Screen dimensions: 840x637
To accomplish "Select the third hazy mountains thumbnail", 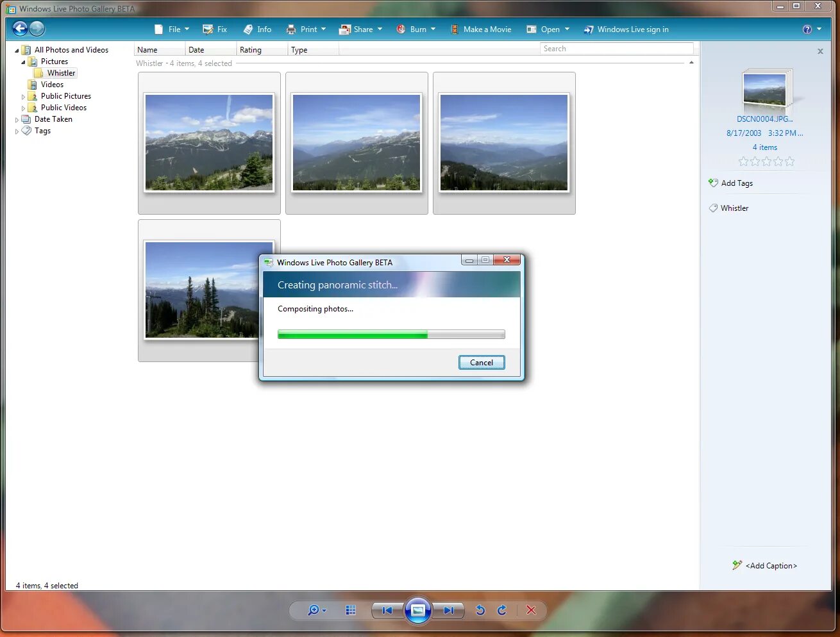I will click(x=504, y=143).
